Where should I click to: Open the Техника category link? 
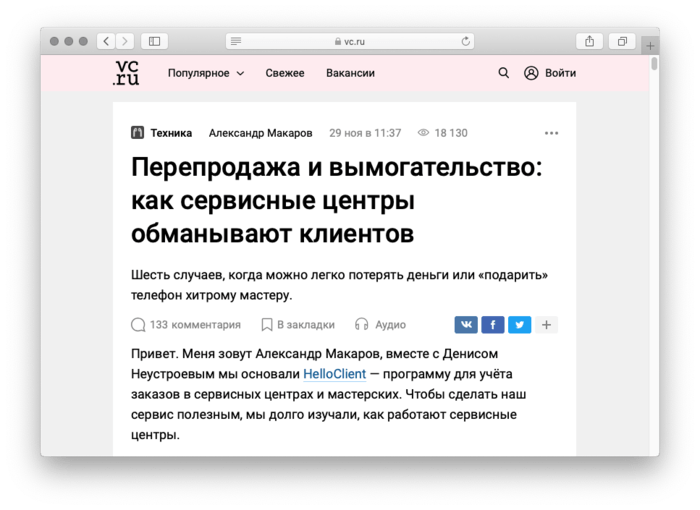[171, 133]
